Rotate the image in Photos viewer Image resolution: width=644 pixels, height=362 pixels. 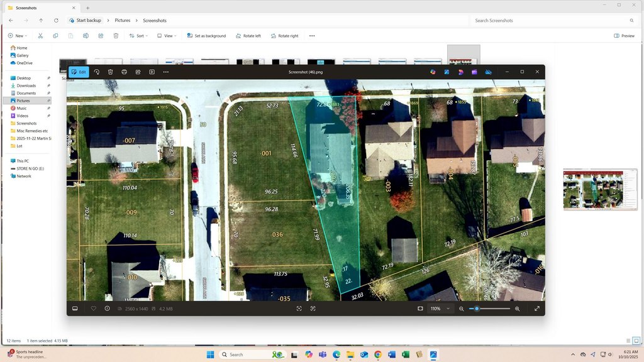pyautogui.click(x=97, y=72)
